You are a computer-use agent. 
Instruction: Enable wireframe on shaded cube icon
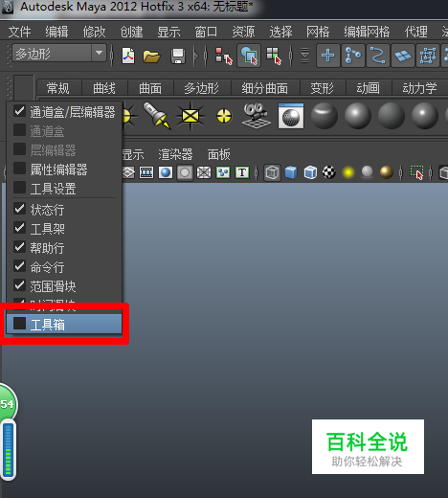310,172
